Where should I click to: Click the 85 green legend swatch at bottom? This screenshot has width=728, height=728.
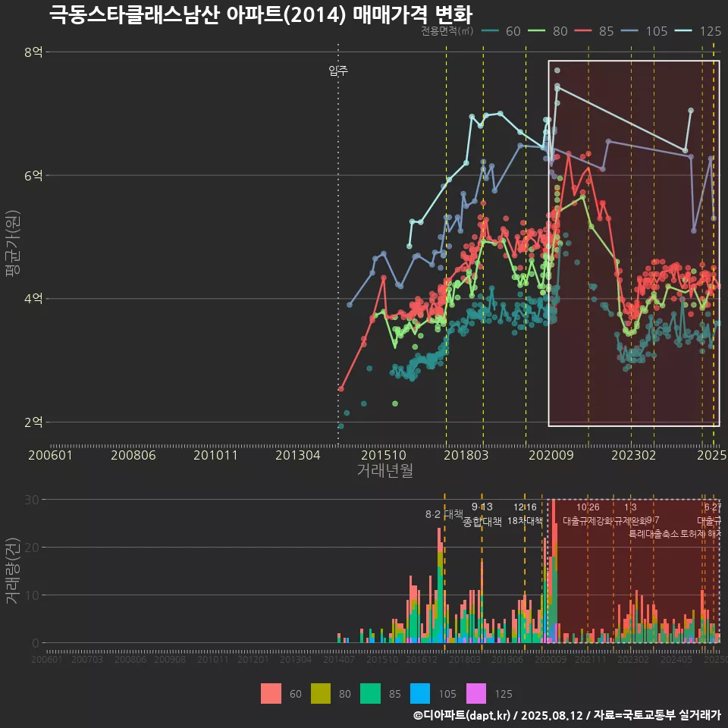[370, 694]
